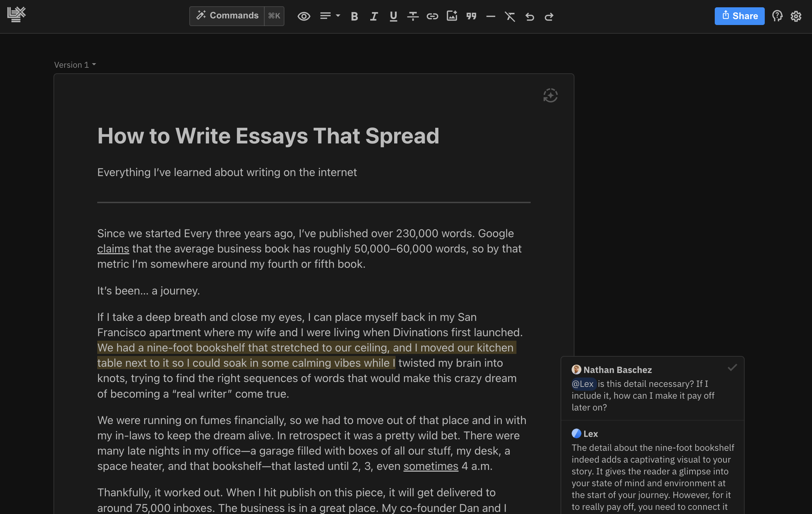The height and width of the screenshot is (514, 812).
Task: Insert an image via toolbar icon
Action: click(x=451, y=16)
